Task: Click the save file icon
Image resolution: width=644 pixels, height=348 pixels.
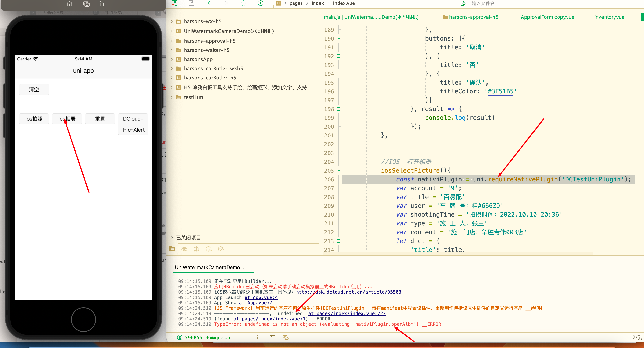Action: pos(191,3)
